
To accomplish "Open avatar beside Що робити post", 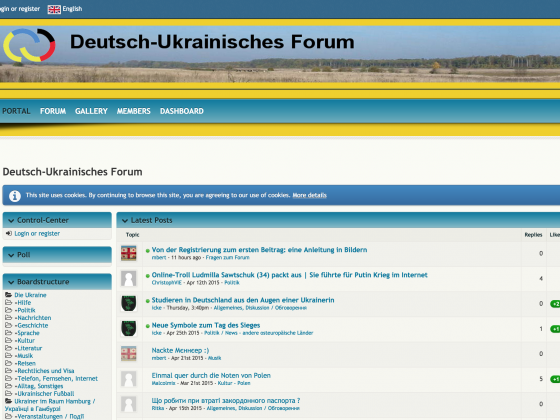I will coord(128,404).
